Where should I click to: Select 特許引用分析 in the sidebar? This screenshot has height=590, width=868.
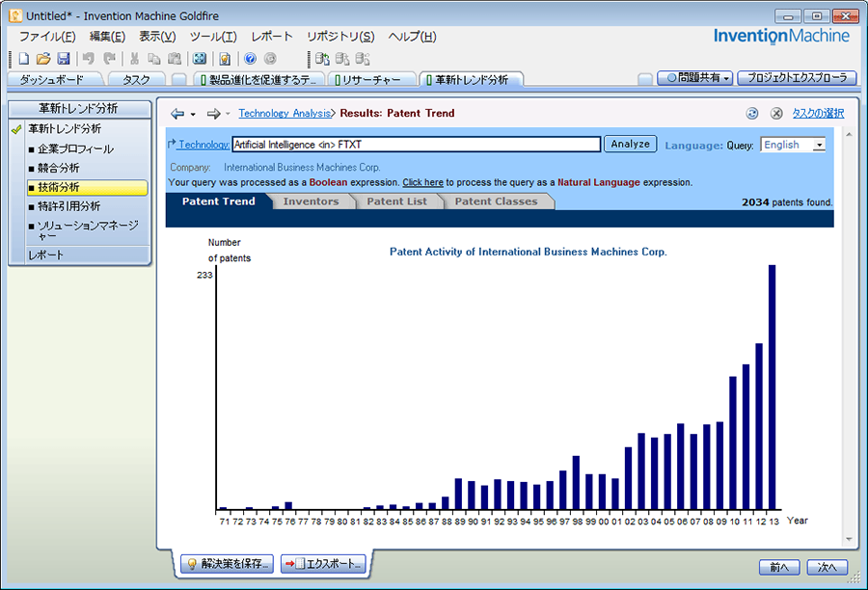pos(68,206)
